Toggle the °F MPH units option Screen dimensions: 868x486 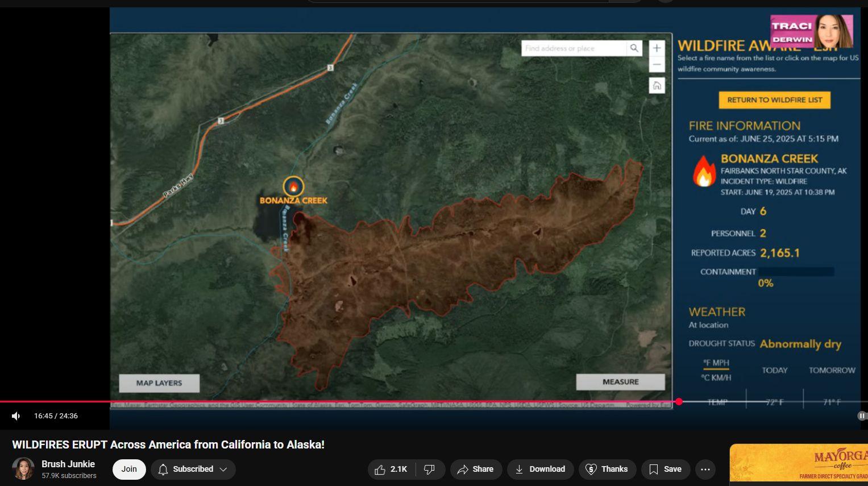point(716,363)
